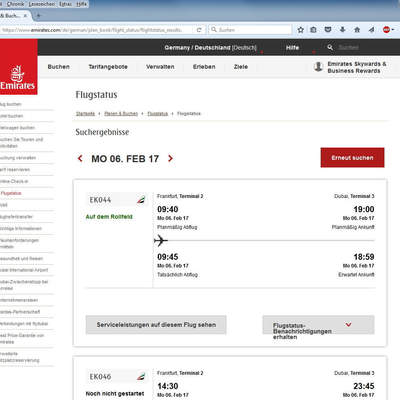
Task: Click the paper plane send icon
Action: (x=371, y=30)
